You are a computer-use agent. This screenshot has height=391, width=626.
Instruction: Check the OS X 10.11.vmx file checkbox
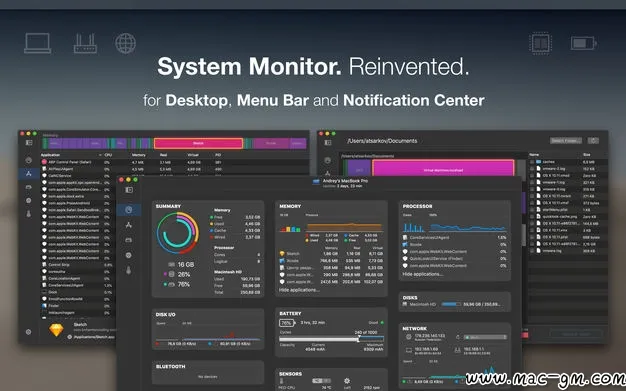tap(532, 230)
